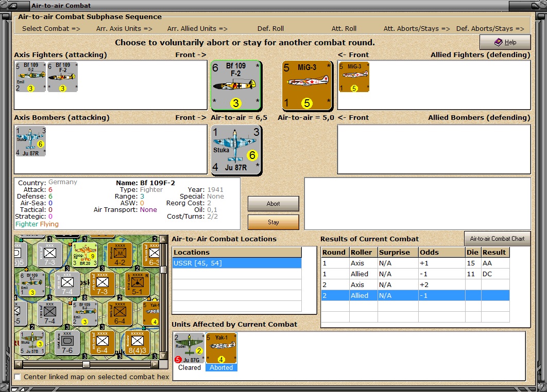Click the Abort button

[273, 204]
